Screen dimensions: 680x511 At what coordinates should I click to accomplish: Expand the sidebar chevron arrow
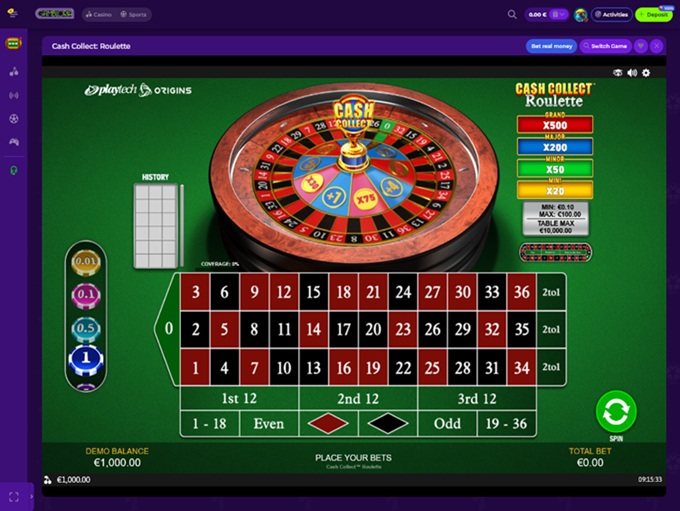[31, 497]
